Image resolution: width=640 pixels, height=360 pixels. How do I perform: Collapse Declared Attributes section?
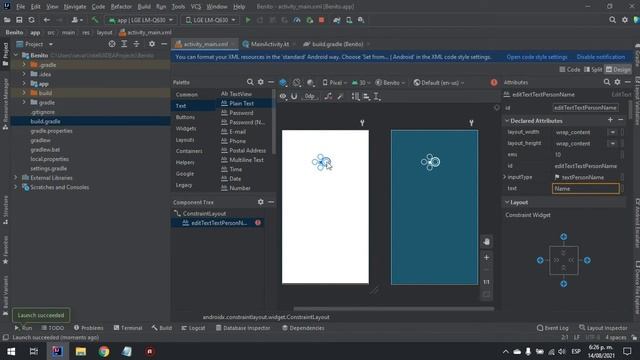click(x=507, y=121)
